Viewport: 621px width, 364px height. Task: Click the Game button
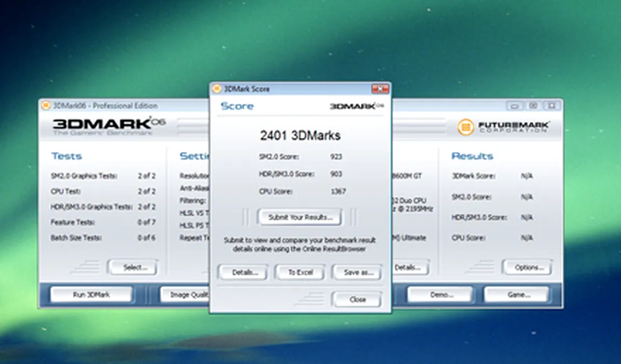(517, 295)
